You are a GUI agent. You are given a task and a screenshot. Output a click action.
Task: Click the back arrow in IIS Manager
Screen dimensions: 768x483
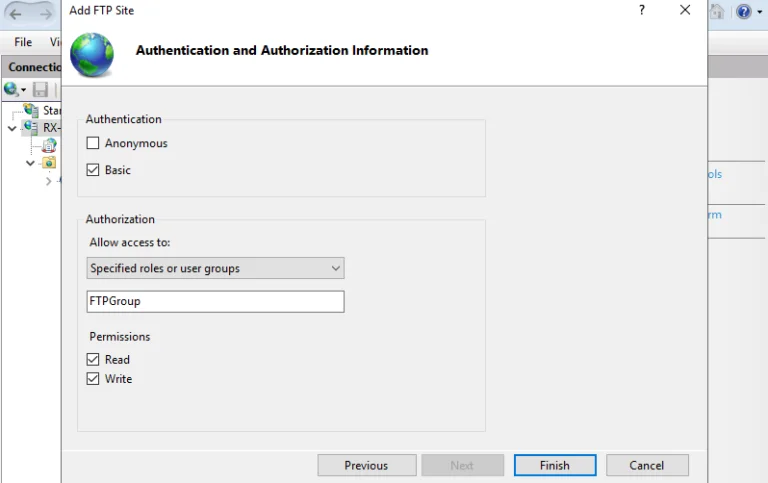(x=16, y=14)
